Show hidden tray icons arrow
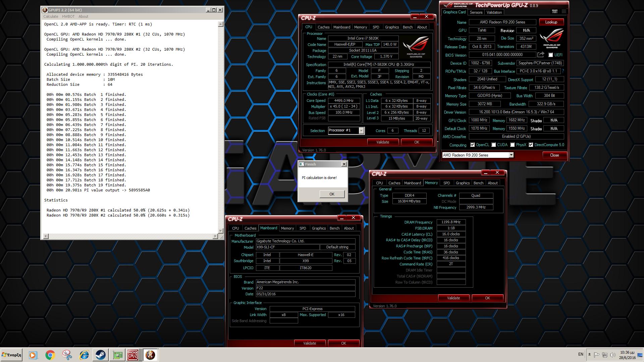This screenshot has width=644, height=362. pos(589,354)
